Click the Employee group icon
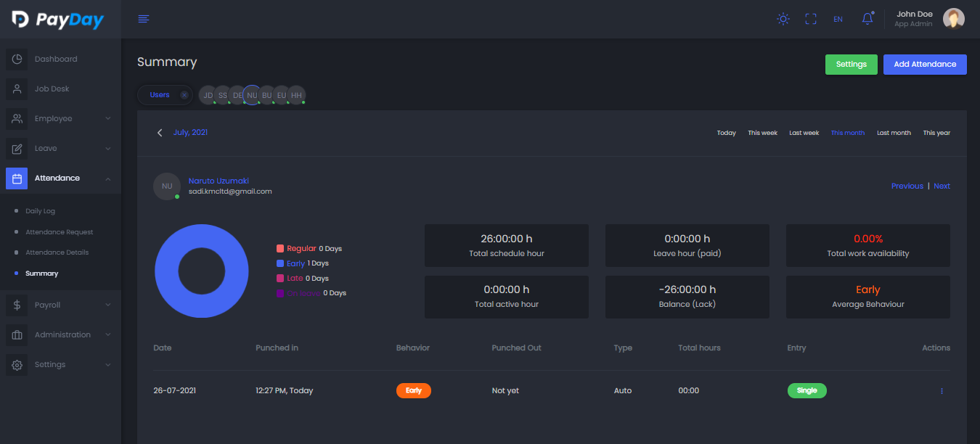Screen dimensions: 980x444 [17, 119]
